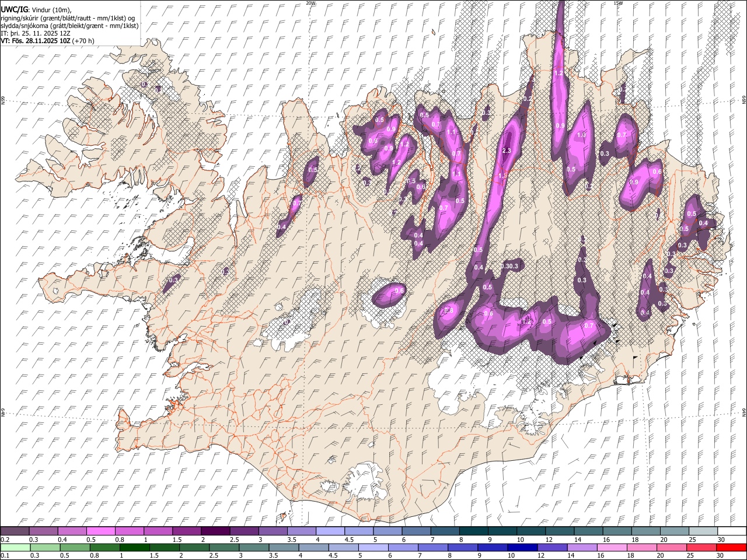Click the 'rigning/skúrir' legend description line
Image resolution: width=747 pixels, height=560 pixels.
pos(68,18)
